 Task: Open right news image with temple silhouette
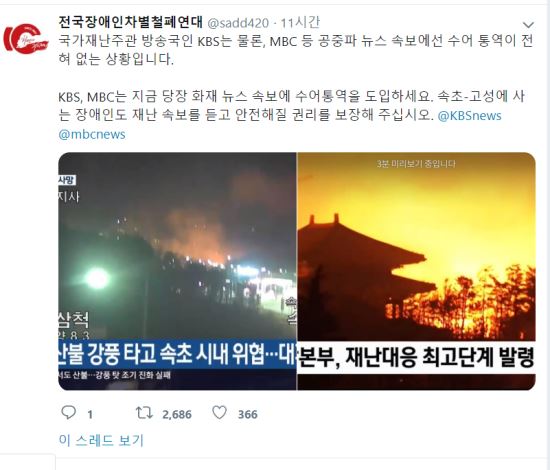(x=416, y=271)
